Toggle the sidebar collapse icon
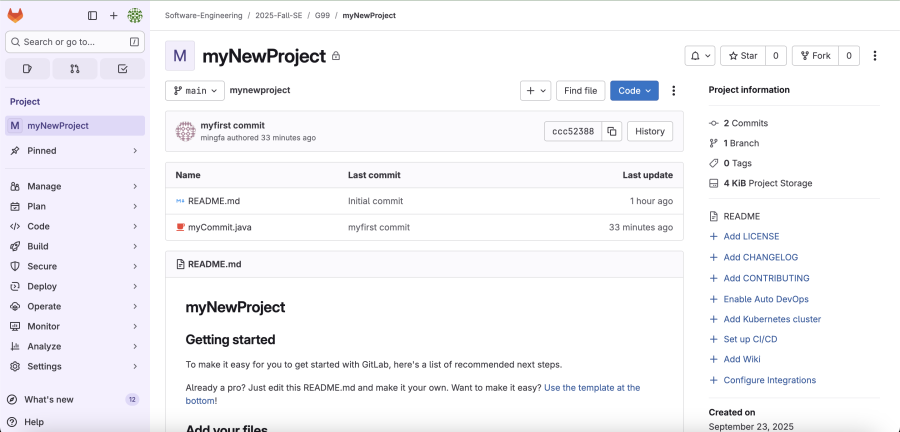Screen dimensions: 900x432 pos(93,15)
